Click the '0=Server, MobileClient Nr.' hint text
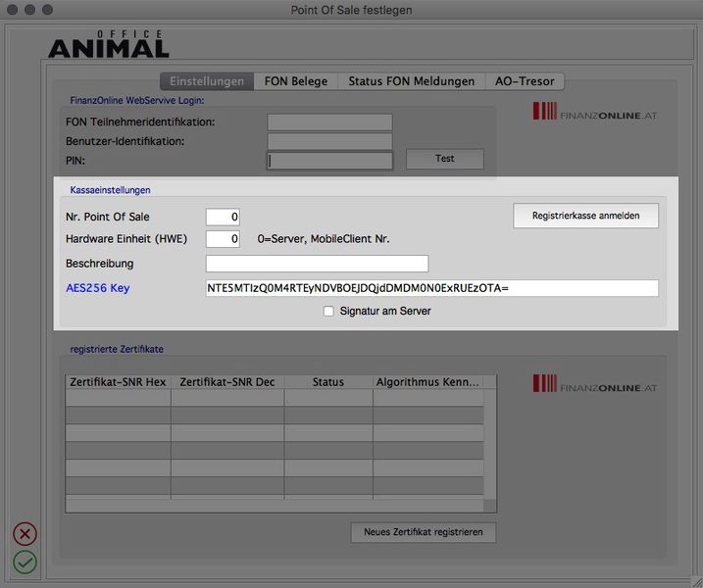Viewport: 703px width, 588px height. [324, 239]
